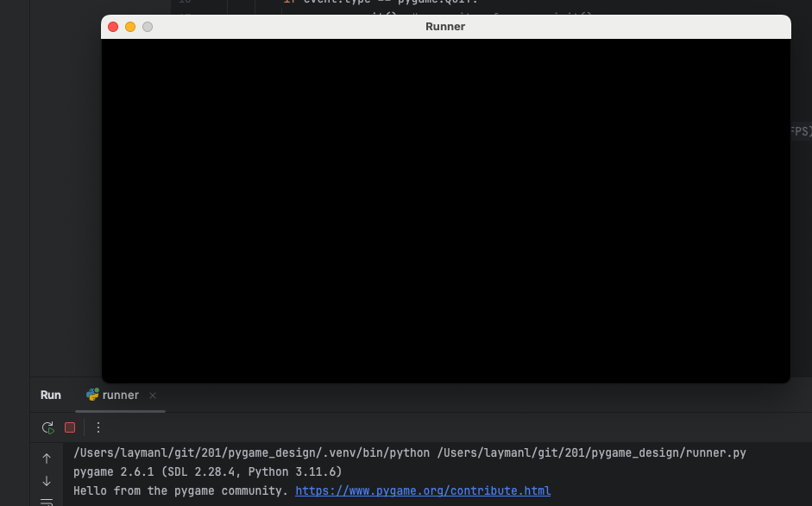This screenshot has height=506, width=812.
Task: Click the down arrow in console gutter
Action: coord(47,481)
